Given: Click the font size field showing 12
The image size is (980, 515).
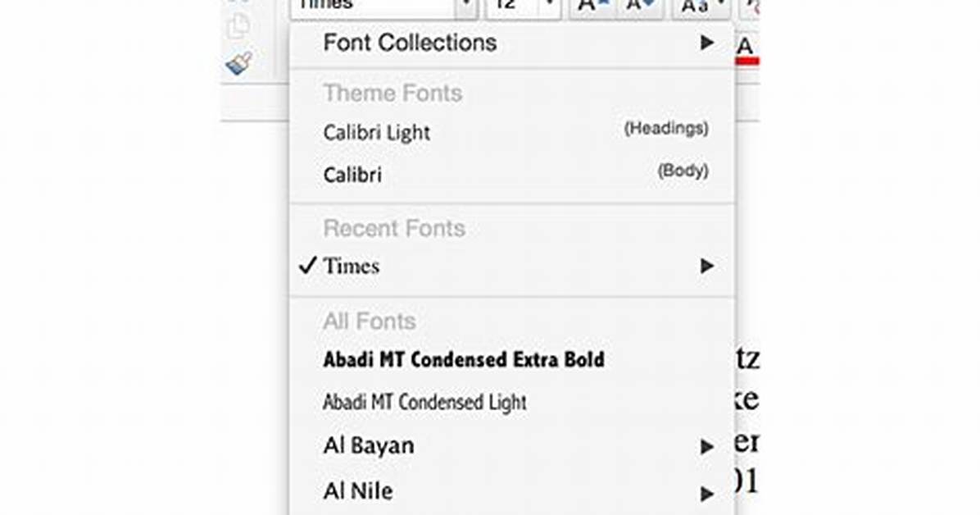Looking at the screenshot, I should click(x=514, y=7).
